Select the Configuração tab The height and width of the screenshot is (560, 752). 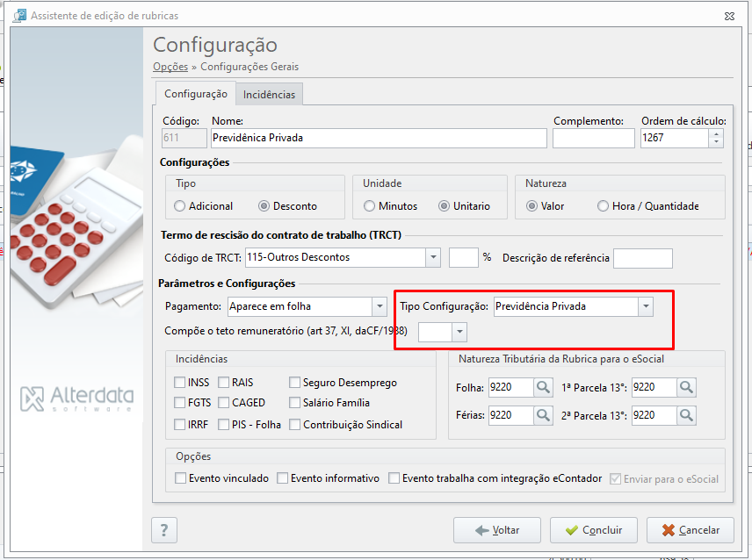pos(196,93)
